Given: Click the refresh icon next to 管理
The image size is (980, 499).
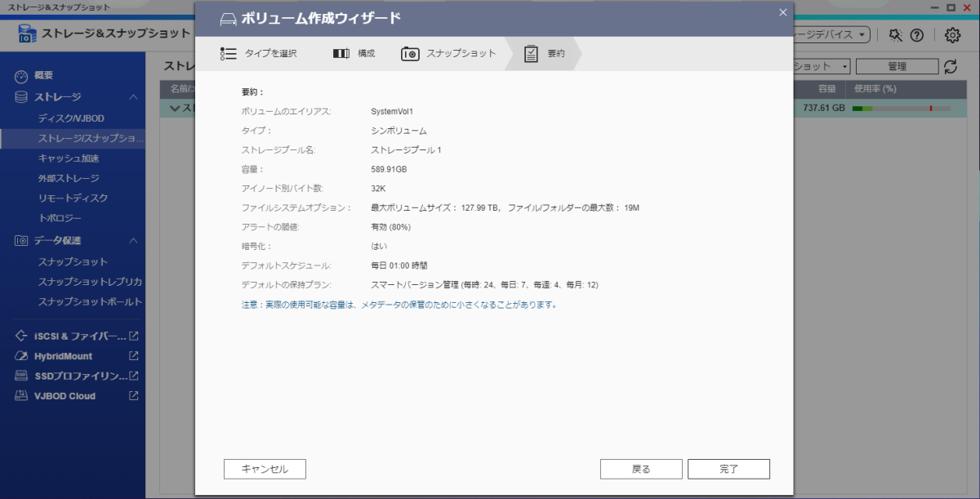Looking at the screenshot, I should pyautogui.click(x=950, y=67).
